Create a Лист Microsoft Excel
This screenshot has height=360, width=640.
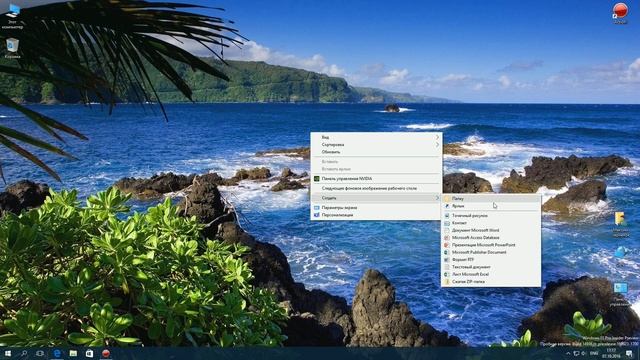[491, 274]
